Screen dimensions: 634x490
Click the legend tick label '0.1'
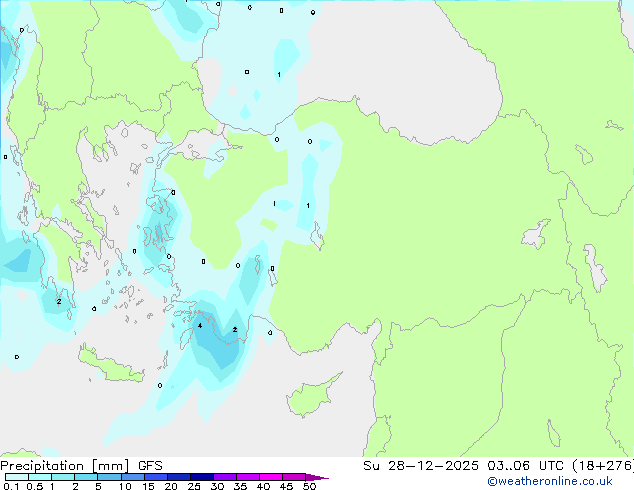pyautogui.click(x=12, y=486)
